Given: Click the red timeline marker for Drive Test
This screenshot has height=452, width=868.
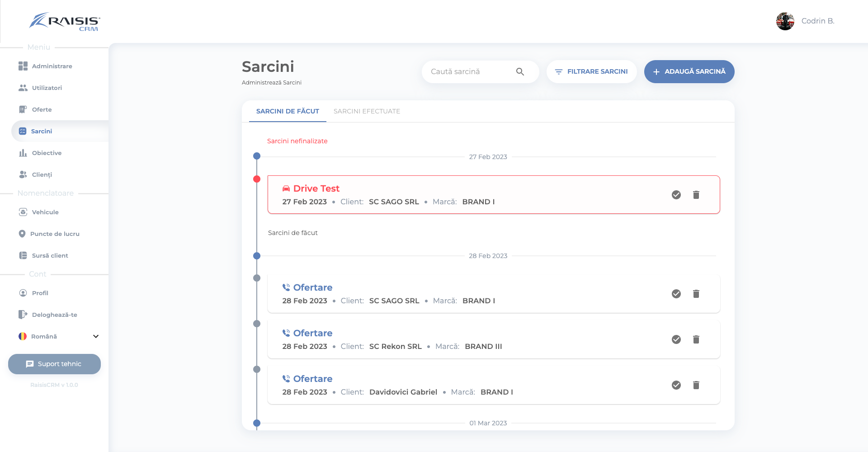Looking at the screenshot, I should click(257, 179).
